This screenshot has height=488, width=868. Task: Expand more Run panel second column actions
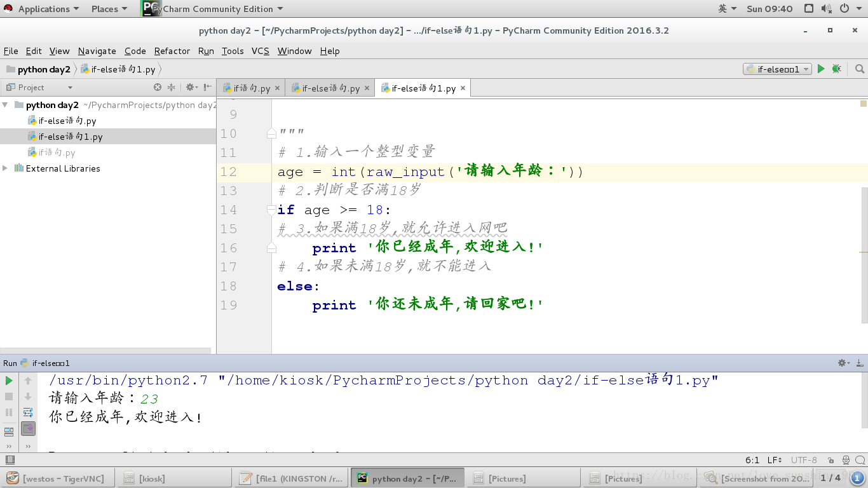pyautogui.click(x=28, y=446)
